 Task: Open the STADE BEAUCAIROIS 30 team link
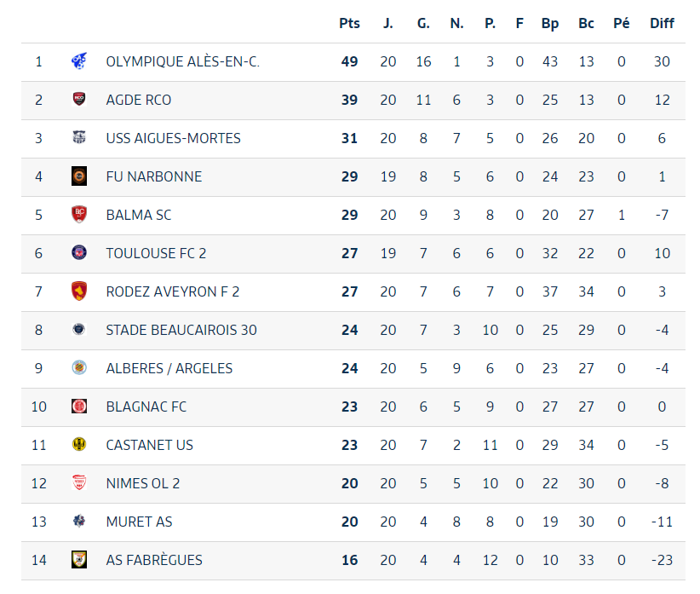coord(181,330)
